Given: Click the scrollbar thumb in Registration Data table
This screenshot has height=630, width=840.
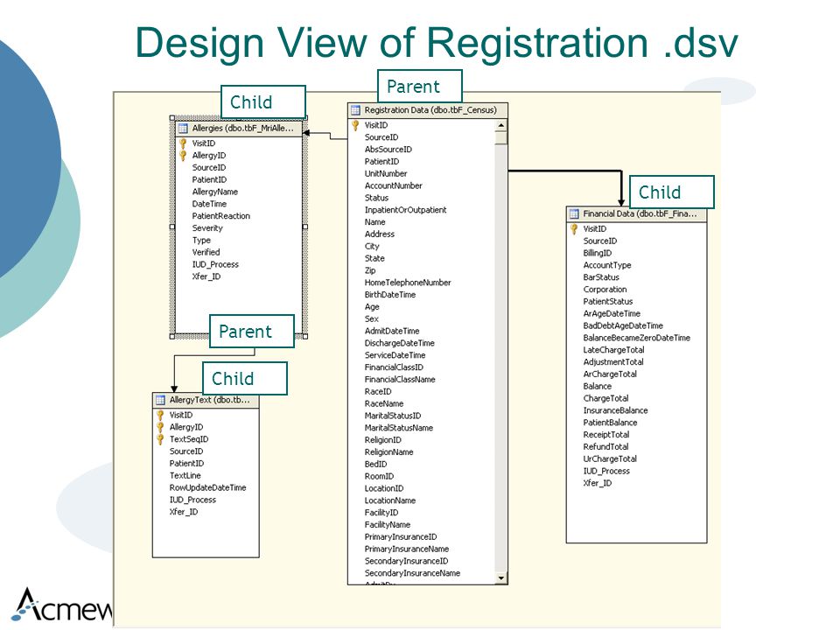Looking at the screenshot, I should [x=500, y=138].
